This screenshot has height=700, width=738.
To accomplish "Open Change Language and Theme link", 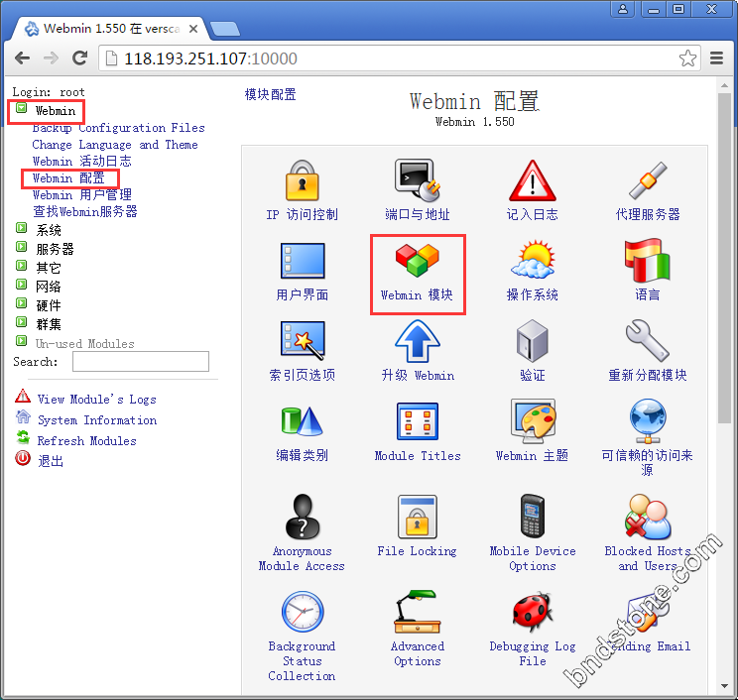I will (x=115, y=145).
